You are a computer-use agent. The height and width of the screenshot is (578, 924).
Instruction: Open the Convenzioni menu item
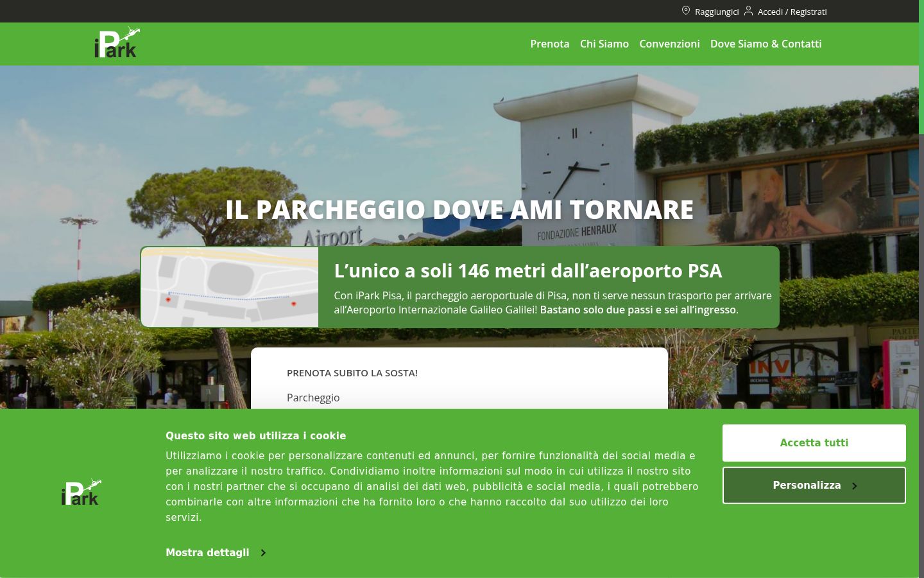tap(669, 44)
